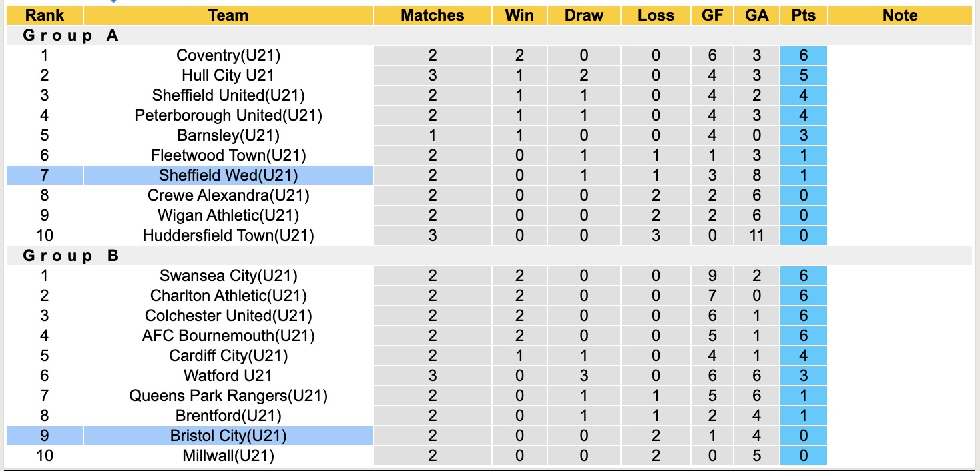Click the Group A section heading
The height and width of the screenshot is (471, 980).
tap(71, 35)
